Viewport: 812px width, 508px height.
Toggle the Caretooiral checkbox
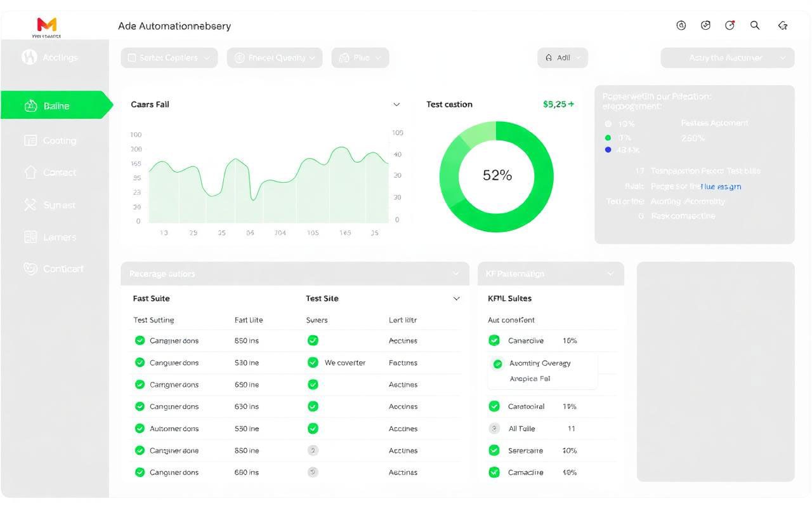494,406
